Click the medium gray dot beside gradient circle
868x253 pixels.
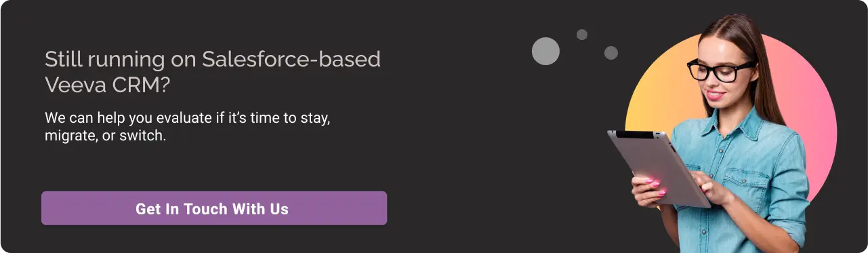click(611, 52)
